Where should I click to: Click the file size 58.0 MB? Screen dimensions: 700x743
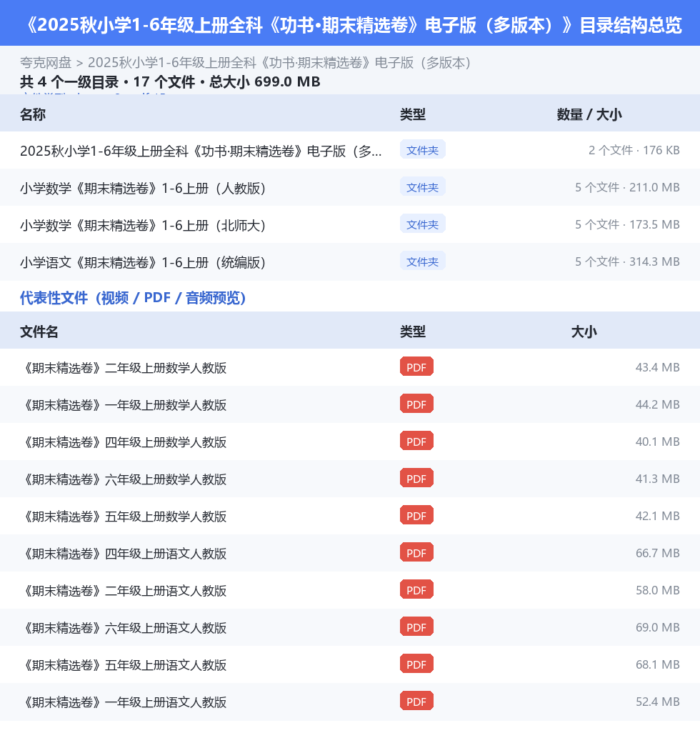pyautogui.click(x=657, y=590)
